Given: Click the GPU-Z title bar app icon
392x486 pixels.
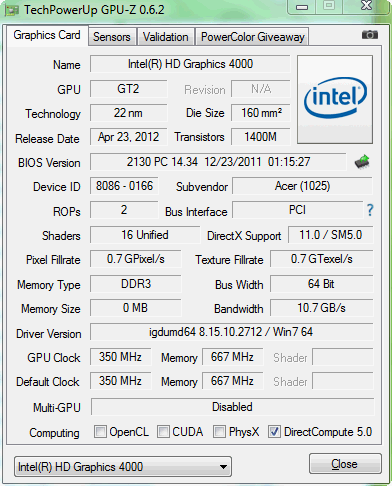Looking at the screenshot, I should point(11,11).
